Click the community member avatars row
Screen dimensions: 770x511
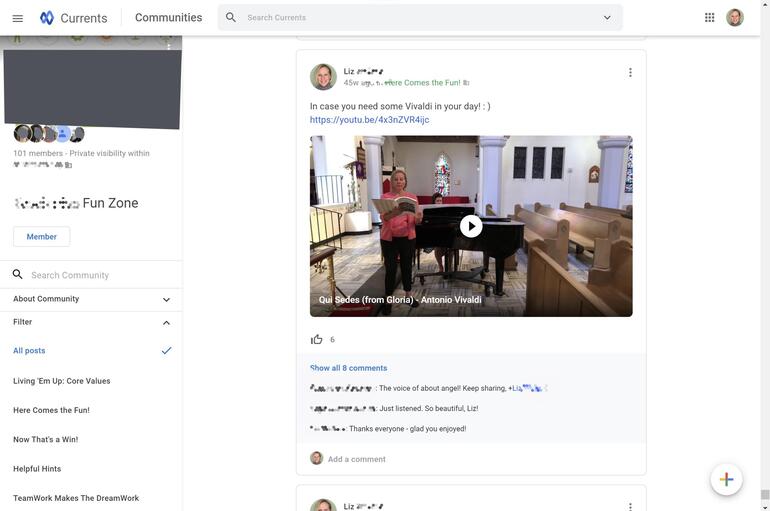pos(49,133)
